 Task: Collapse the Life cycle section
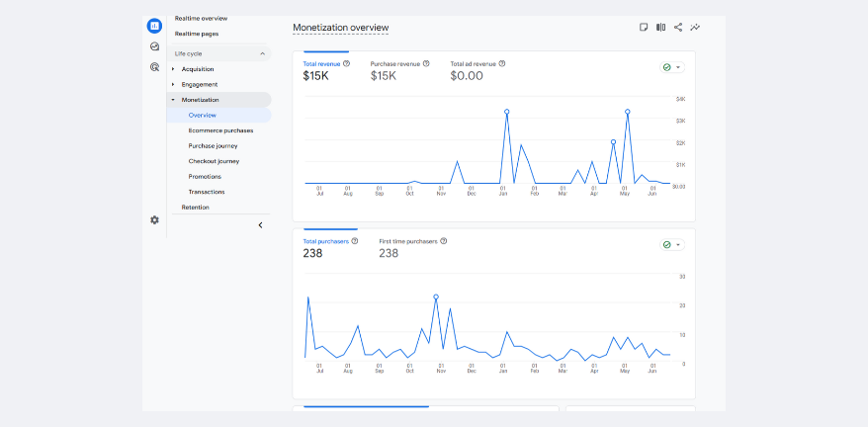coord(262,53)
